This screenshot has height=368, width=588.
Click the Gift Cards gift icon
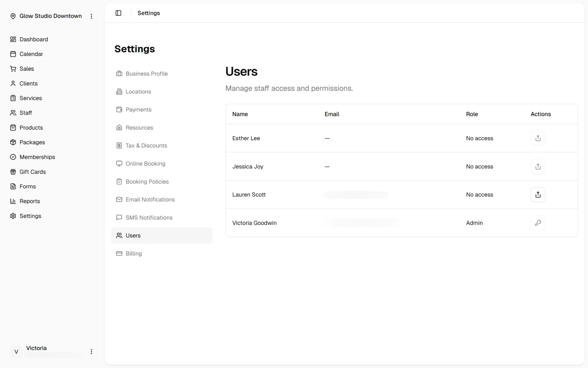click(x=13, y=172)
